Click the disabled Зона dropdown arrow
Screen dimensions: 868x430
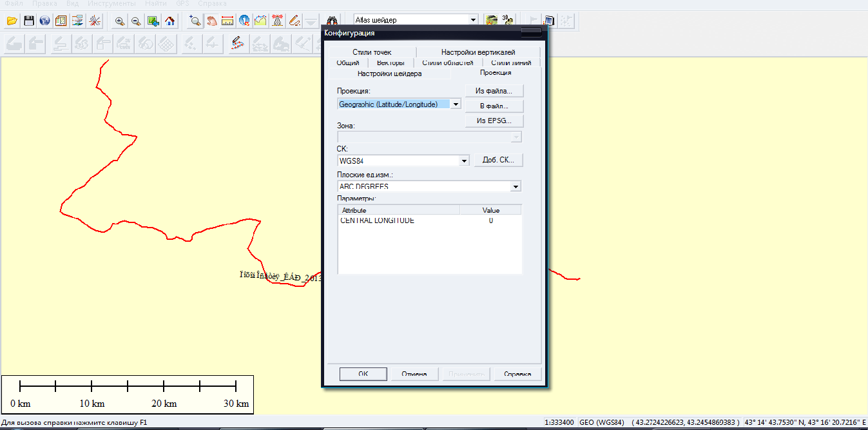click(516, 137)
